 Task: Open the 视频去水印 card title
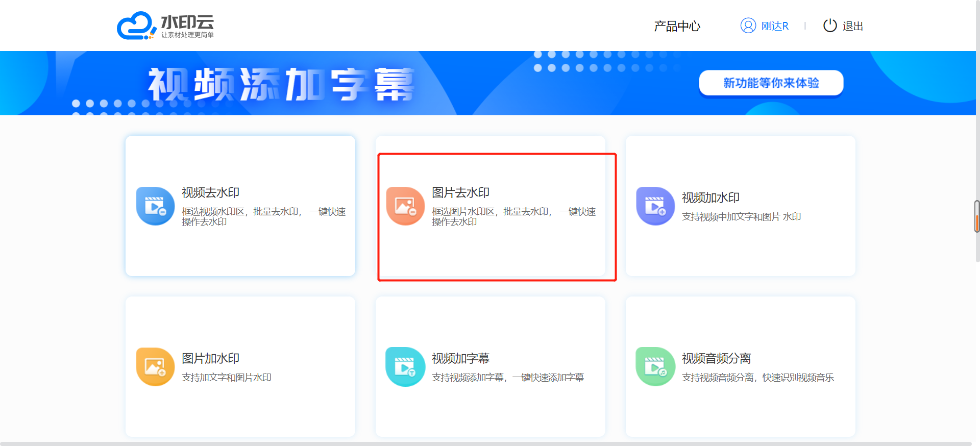tap(210, 192)
